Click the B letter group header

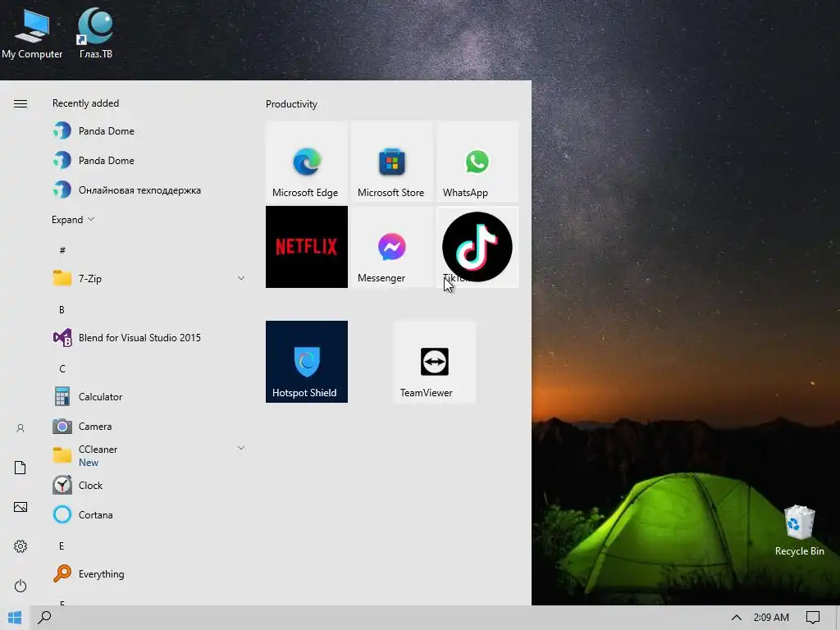(x=62, y=309)
